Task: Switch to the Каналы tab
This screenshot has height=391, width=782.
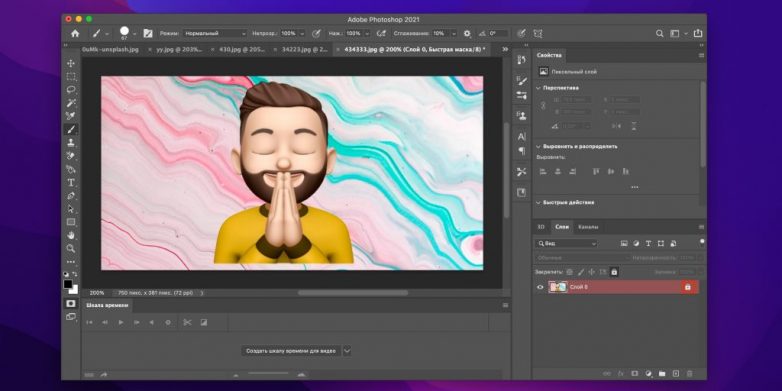Action: 588,227
